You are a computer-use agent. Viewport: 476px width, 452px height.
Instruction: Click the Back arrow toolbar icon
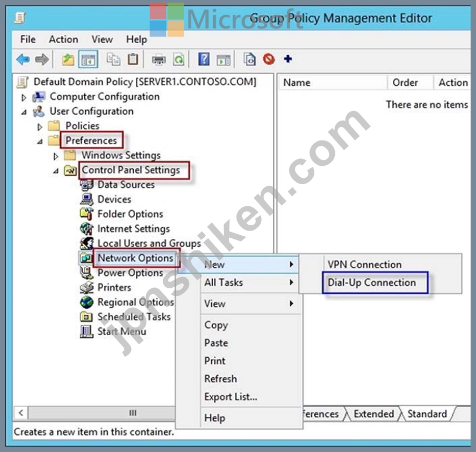tap(23, 59)
